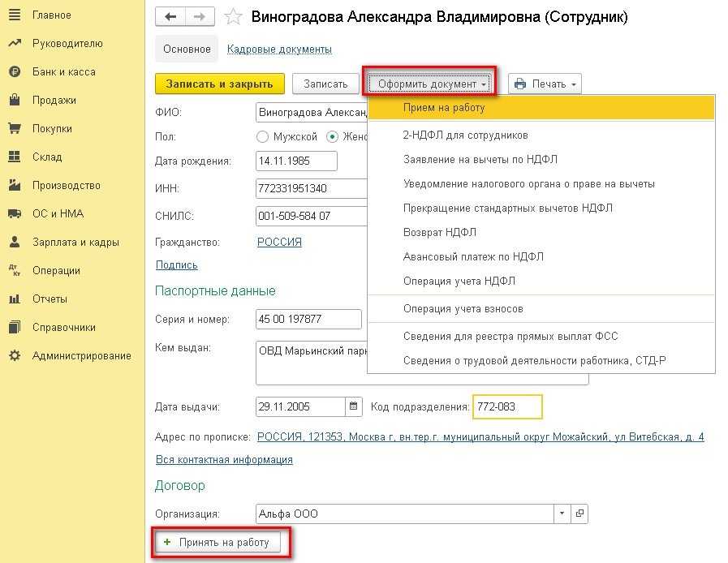Choose Прием на работу menu item

541,108
